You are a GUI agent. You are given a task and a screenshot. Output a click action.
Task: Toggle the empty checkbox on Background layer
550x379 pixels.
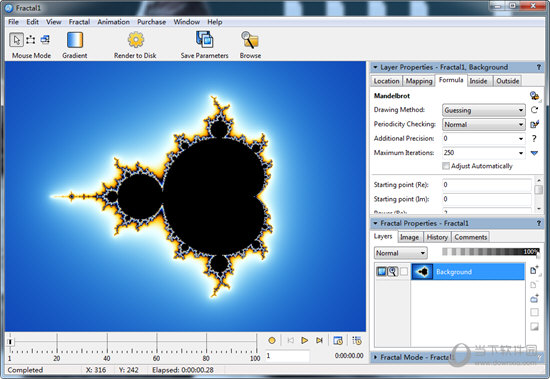(x=404, y=271)
